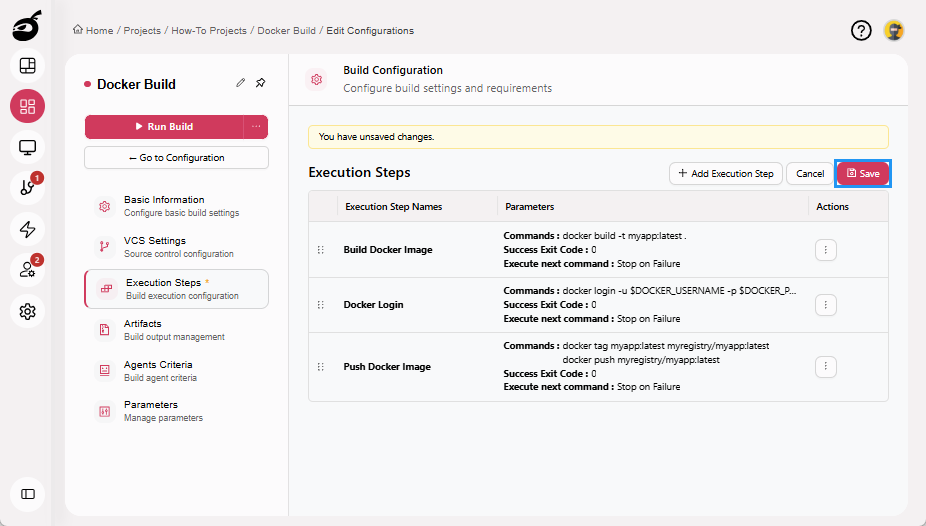926x526 pixels.
Task: Select Agents Criteria section
Action: click(177, 371)
